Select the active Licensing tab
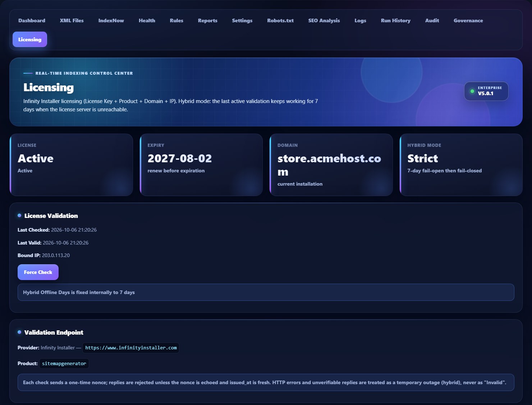532x405 pixels. pyautogui.click(x=30, y=39)
